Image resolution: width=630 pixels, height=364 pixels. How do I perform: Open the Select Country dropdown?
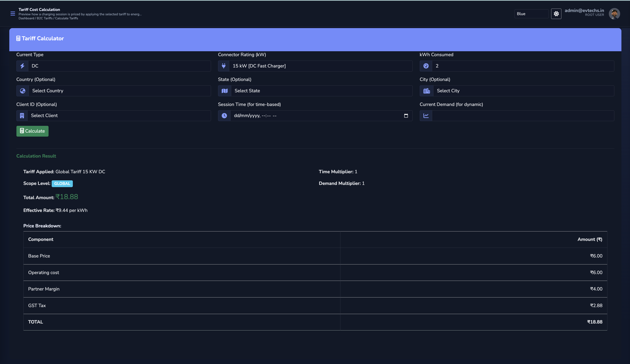(120, 91)
